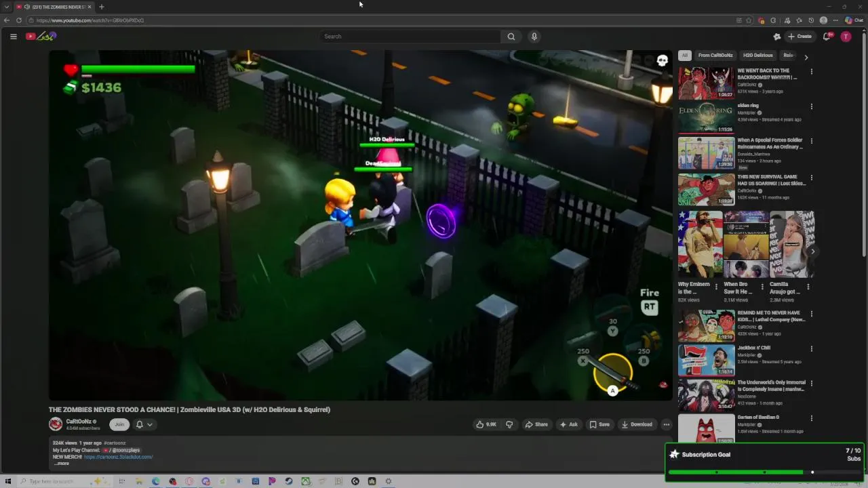Select the From CaRtOoNz chip
This screenshot has width=868, height=488.
[715, 56]
